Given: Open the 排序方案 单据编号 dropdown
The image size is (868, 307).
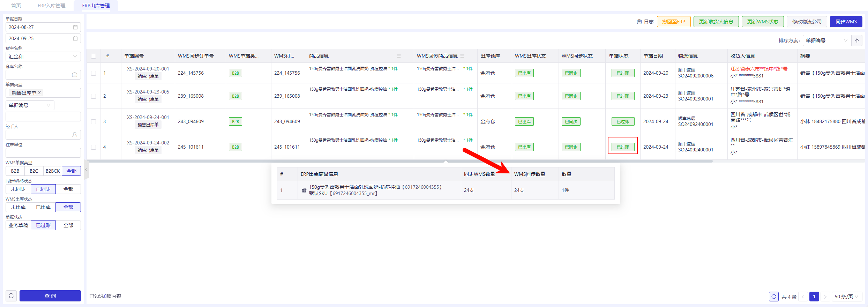Looking at the screenshot, I should coord(827,40).
